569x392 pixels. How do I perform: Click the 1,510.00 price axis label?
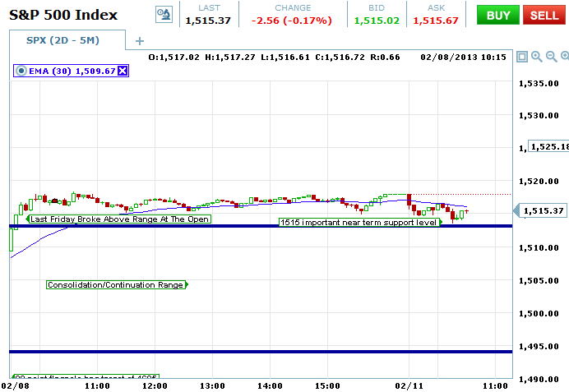pos(539,248)
